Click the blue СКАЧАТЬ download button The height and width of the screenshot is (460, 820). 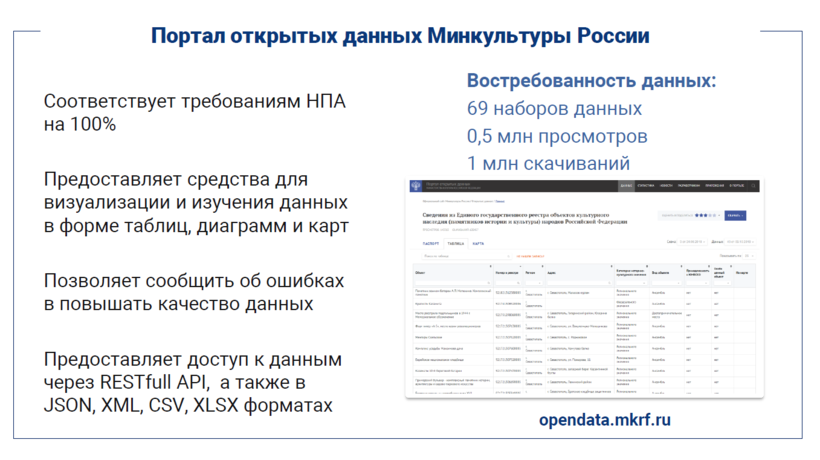736,215
